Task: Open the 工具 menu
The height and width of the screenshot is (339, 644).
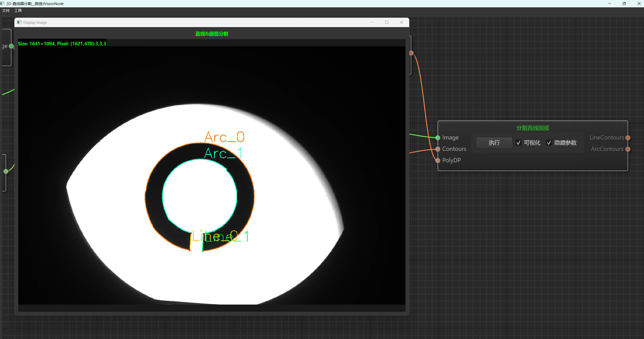Action: point(18,10)
